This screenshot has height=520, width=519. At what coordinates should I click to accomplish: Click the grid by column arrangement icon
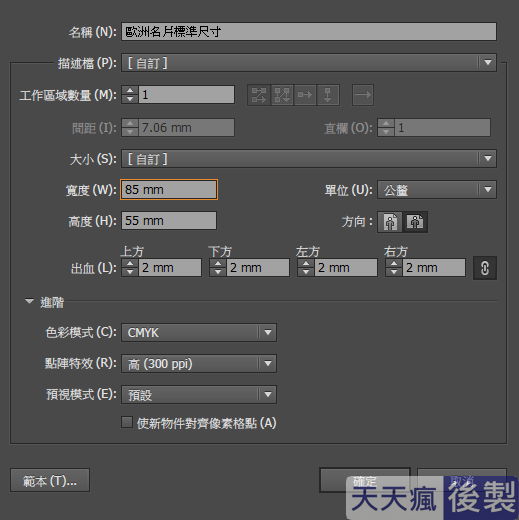(282, 95)
